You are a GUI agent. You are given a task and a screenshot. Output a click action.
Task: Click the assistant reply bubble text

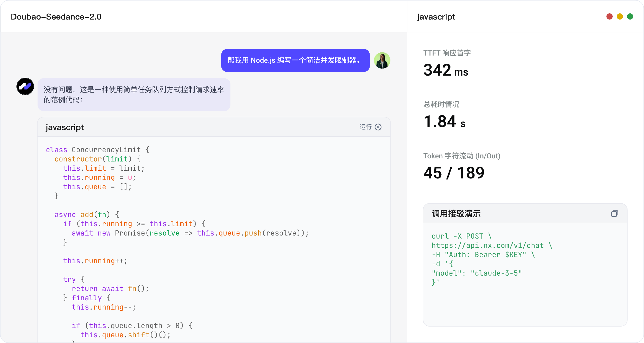click(134, 95)
